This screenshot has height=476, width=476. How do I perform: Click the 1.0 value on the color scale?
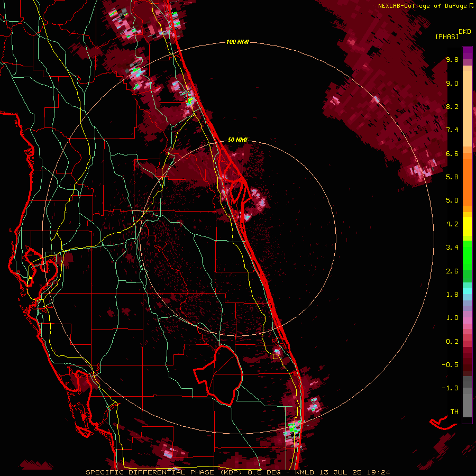tap(452, 318)
